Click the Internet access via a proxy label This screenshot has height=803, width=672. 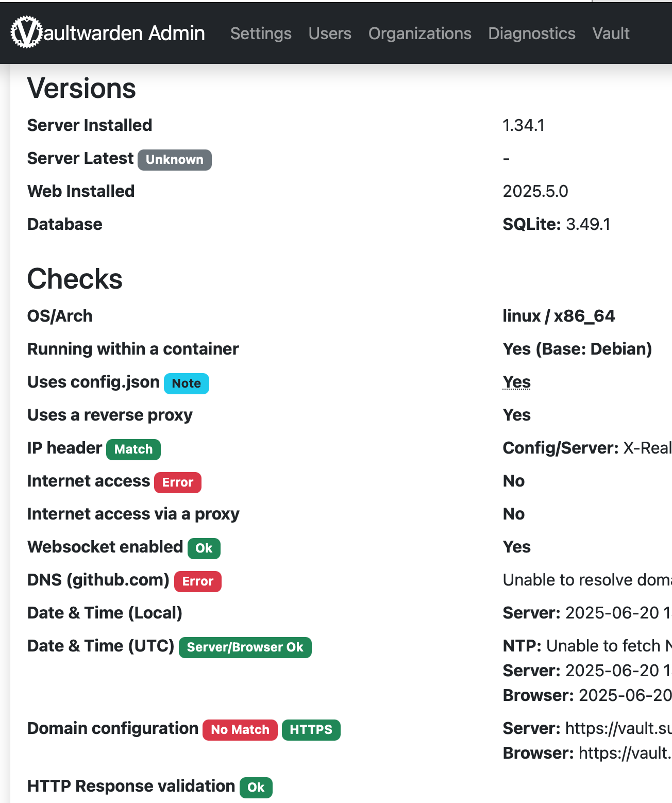(x=133, y=514)
